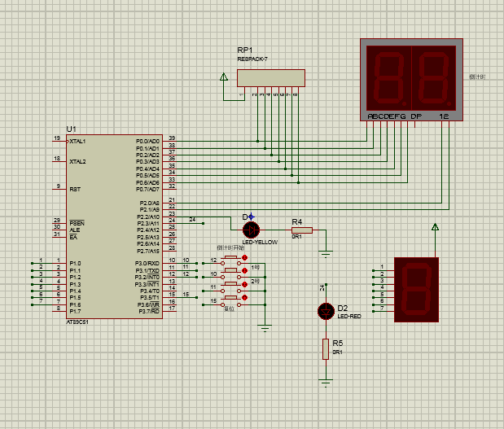Click the P2.0/A8 pin label
This screenshot has width=504, height=429.
[x=150, y=203]
